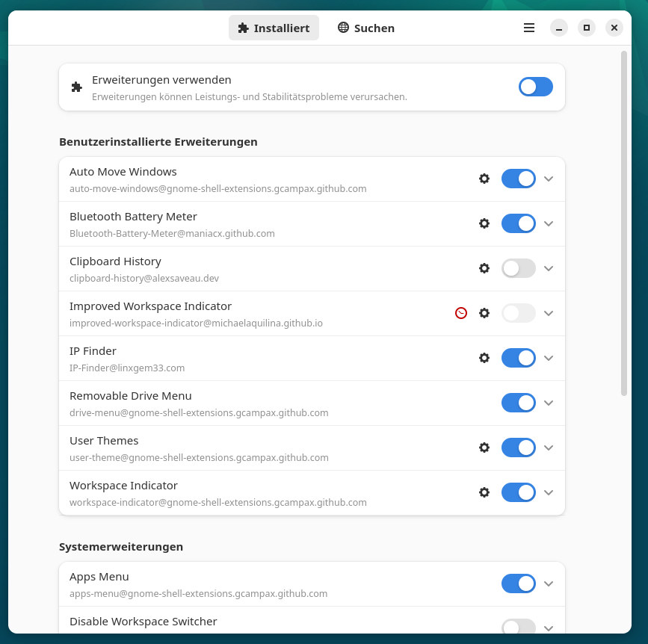Image resolution: width=648 pixels, height=644 pixels.
Task: Open User Themes settings gear
Action: pyautogui.click(x=484, y=448)
